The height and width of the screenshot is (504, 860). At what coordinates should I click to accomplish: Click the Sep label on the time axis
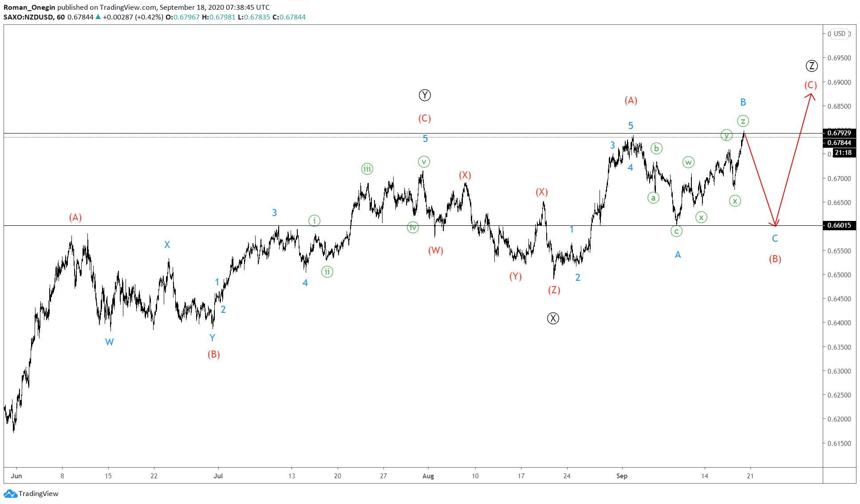coord(623,475)
